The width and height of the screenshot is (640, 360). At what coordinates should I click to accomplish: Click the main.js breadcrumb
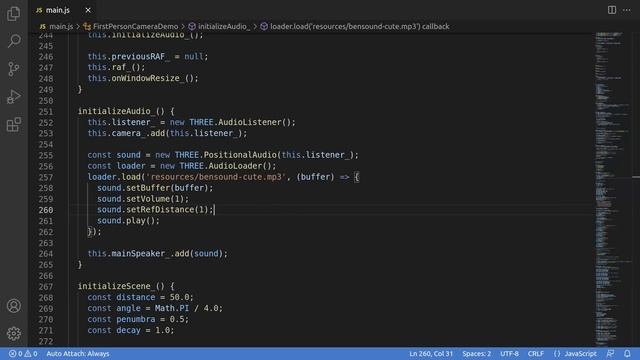56,27
